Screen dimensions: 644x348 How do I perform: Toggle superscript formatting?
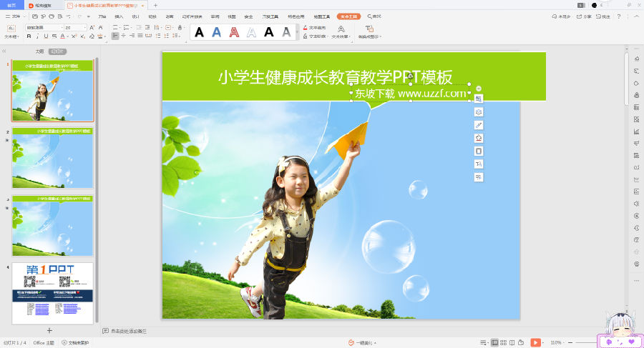(74, 36)
